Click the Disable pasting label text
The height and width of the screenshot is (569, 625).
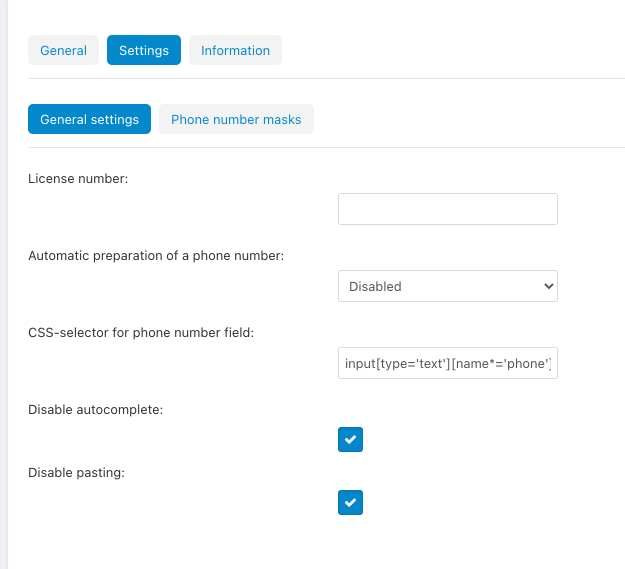pyautogui.click(x=77, y=473)
